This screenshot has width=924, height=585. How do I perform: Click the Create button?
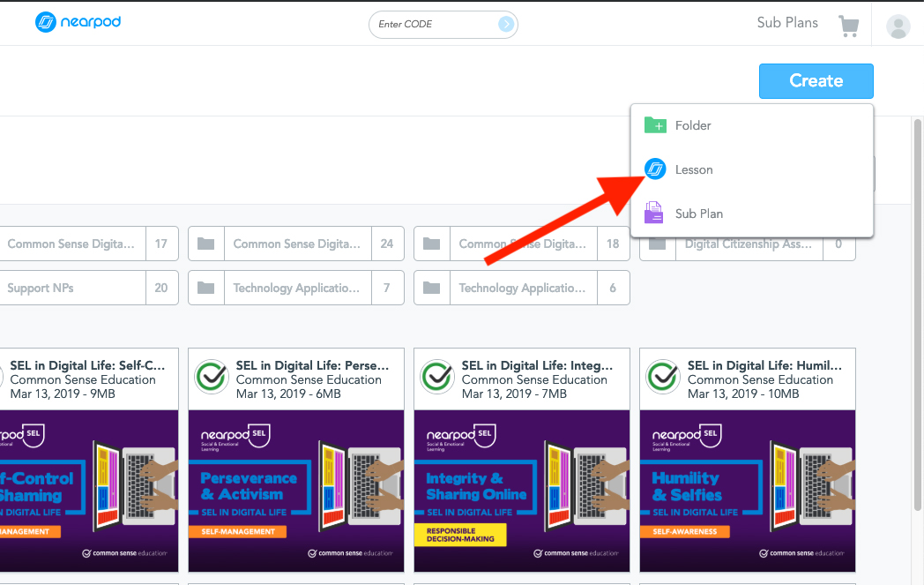coord(816,81)
